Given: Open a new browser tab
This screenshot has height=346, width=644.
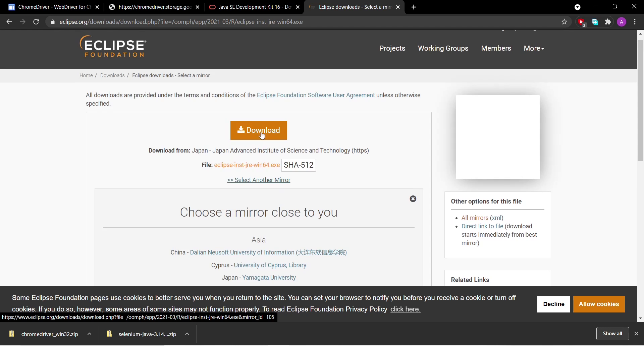Looking at the screenshot, I should 414,7.
